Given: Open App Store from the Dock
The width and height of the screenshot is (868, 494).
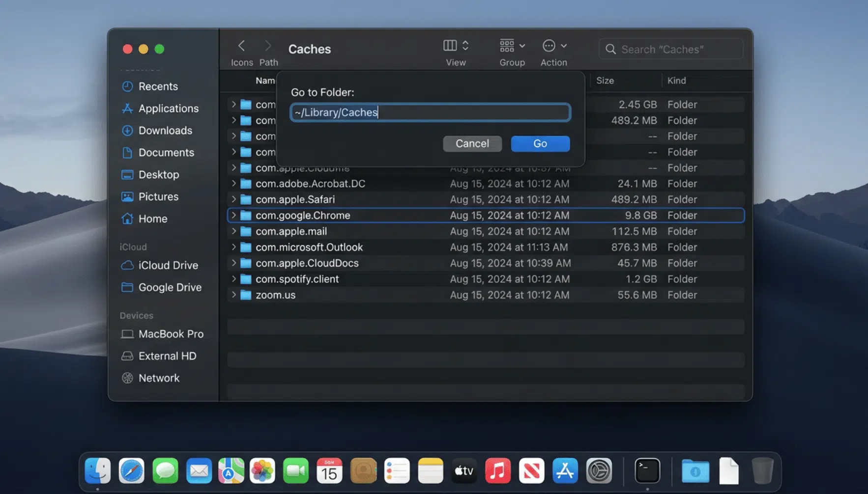Looking at the screenshot, I should 565,471.
